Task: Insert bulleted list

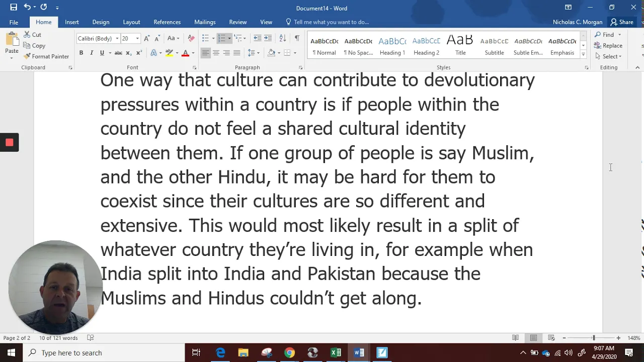Action: 205,39
